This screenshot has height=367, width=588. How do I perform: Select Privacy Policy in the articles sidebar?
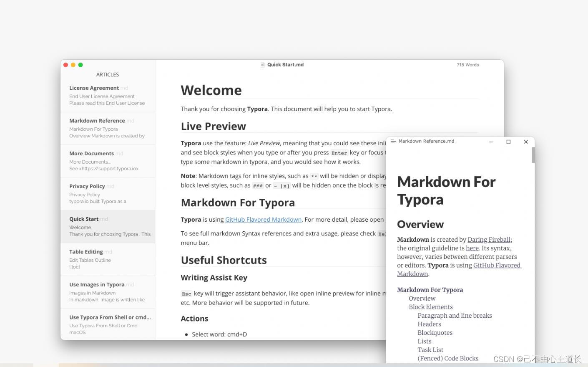pos(108,194)
